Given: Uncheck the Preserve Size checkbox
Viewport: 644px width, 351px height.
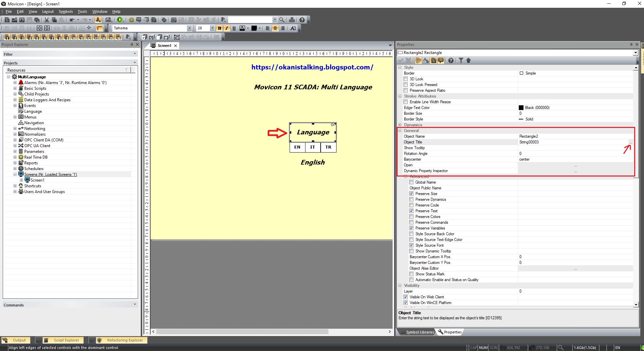Looking at the screenshot, I should click(x=411, y=194).
